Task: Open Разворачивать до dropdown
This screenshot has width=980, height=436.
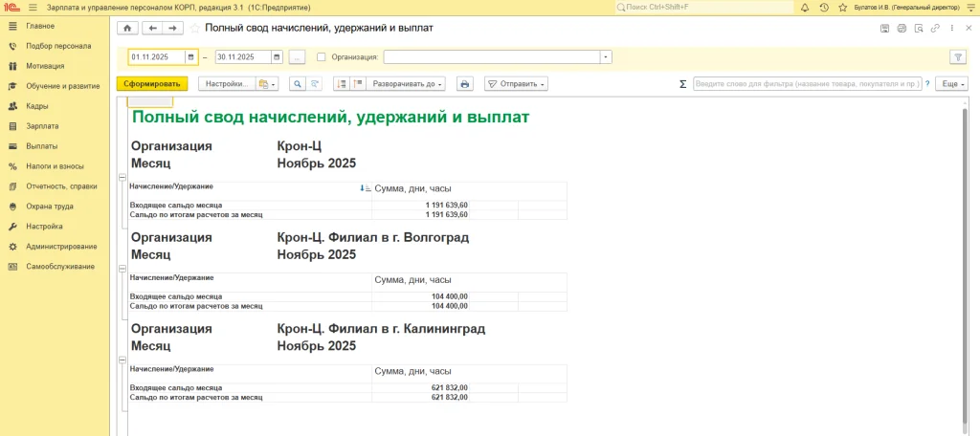Action: tap(406, 84)
